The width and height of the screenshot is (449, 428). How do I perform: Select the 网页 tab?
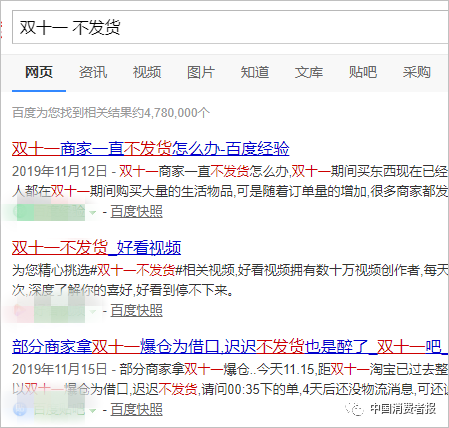coord(39,72)
